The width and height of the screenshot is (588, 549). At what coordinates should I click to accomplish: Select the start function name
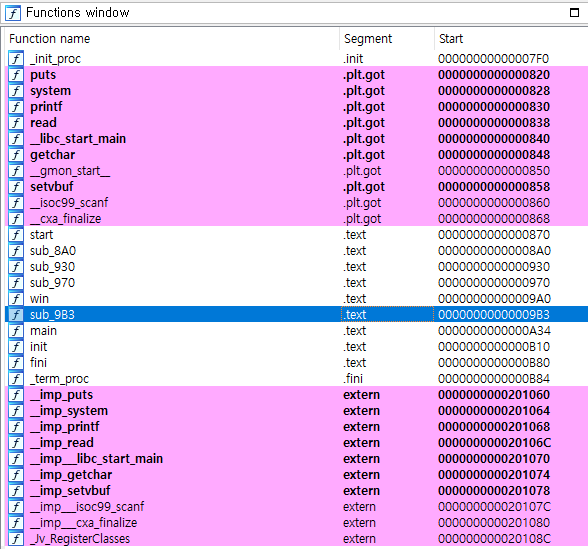pos(41,235)
